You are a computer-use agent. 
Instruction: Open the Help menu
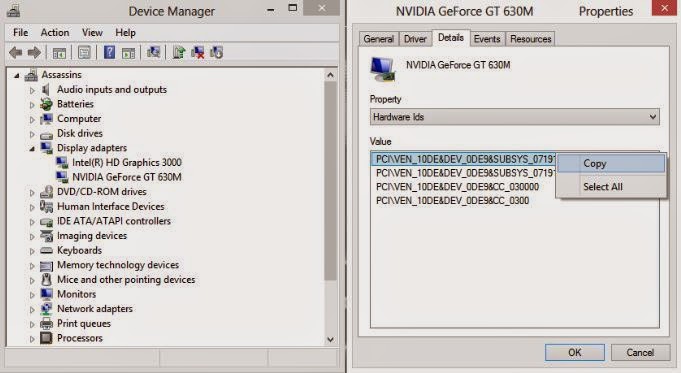(x=125, y=33)
